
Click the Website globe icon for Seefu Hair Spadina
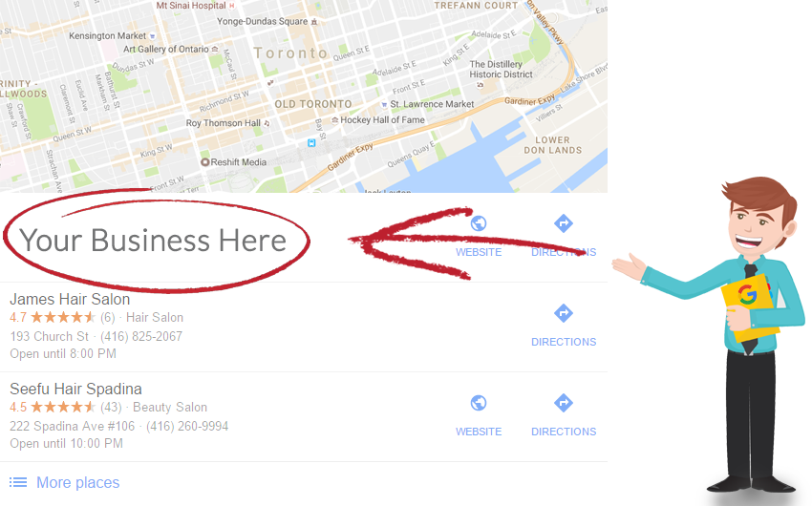pyautogui.click(x=479, y=403)
